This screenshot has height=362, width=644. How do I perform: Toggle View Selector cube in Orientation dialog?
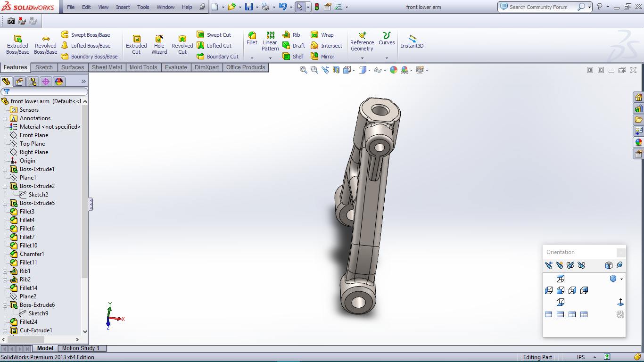point(609,265)
